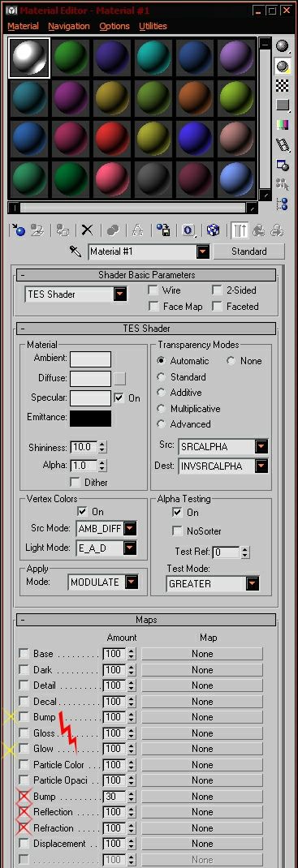
Task: Open the Utilities menu
Action: [153, 26]
